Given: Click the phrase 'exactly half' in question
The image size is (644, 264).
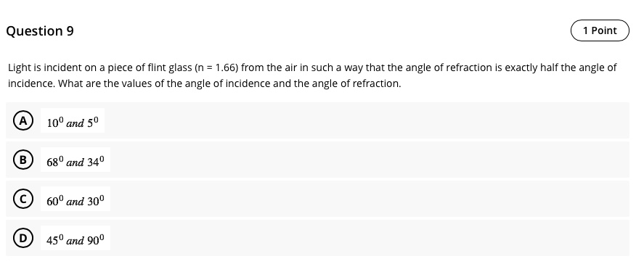Looking at the screenshot, I should (531, 67).
